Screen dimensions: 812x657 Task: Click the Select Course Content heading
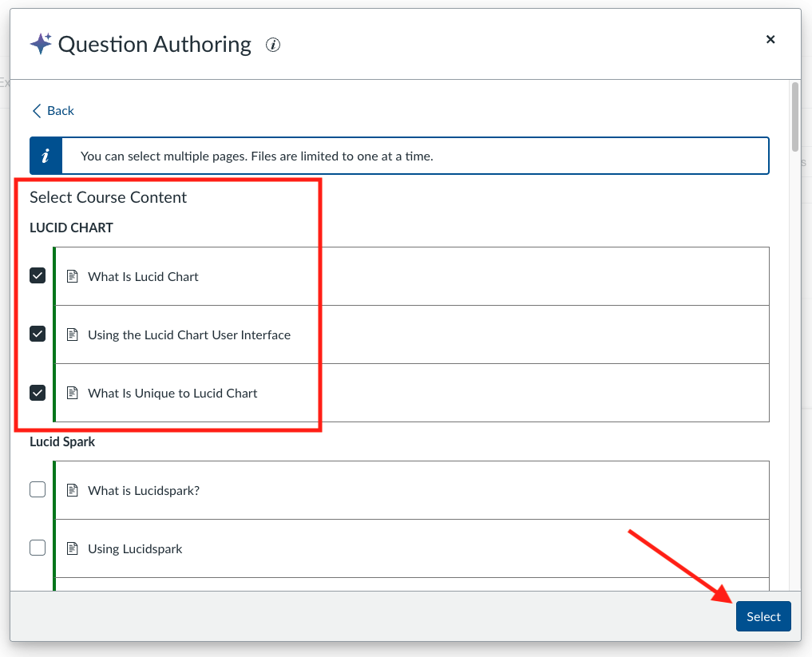108,197
